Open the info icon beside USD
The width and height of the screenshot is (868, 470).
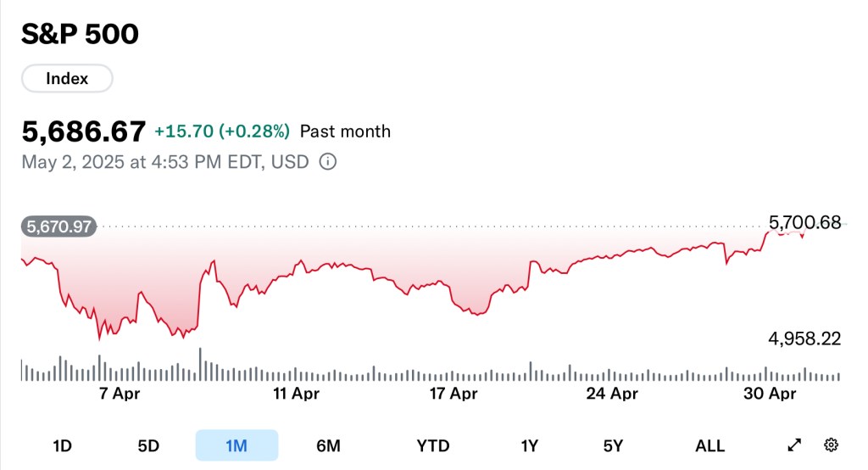tap(327, 161)
